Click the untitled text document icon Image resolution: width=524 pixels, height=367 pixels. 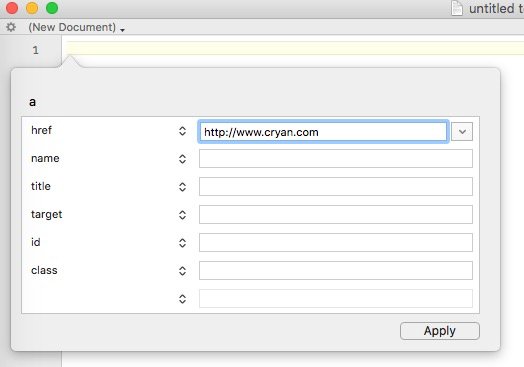457,8
